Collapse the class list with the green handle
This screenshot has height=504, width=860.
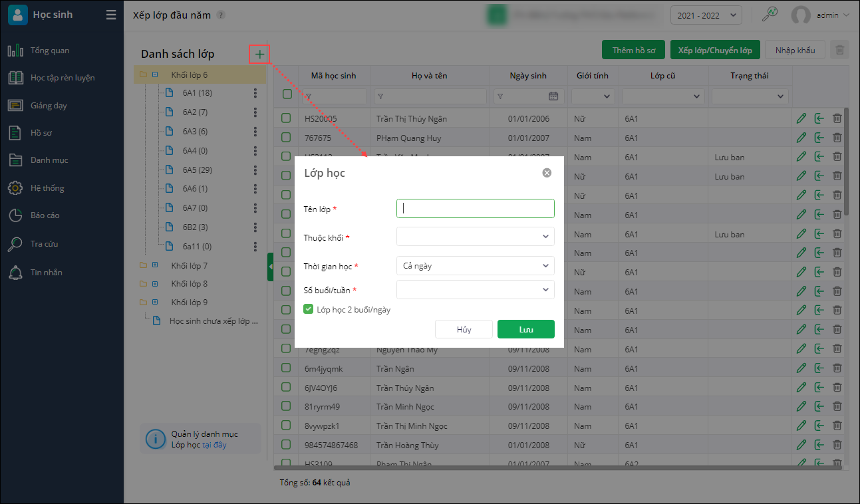point(271,267)
